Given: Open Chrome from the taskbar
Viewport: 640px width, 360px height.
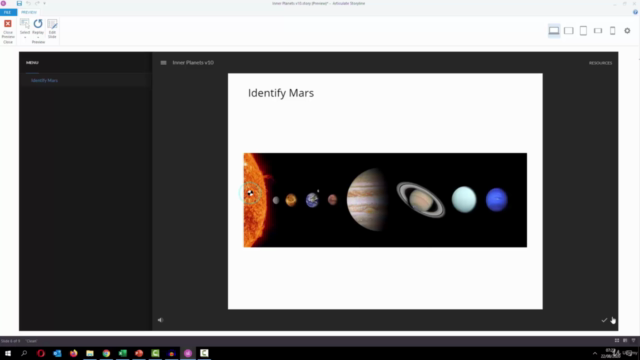Looking at the screenshot, I should pos(106,353).
